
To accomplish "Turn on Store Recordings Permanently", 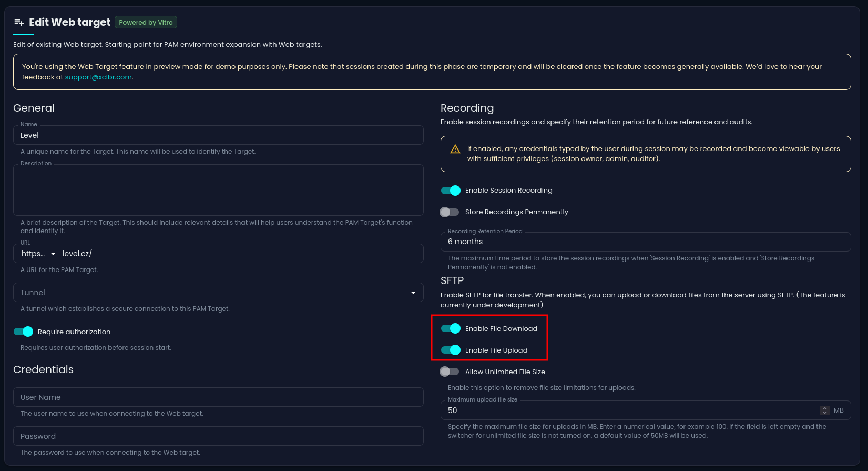I will click(x=450, y=212).
